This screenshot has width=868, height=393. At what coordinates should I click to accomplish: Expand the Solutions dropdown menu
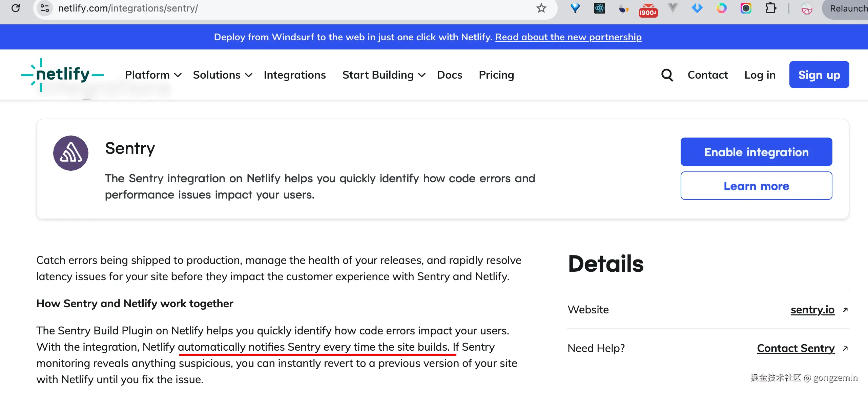223,75
